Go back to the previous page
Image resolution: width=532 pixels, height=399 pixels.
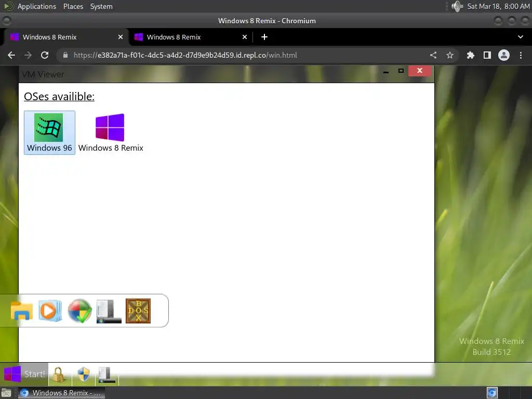coord(11,55)
